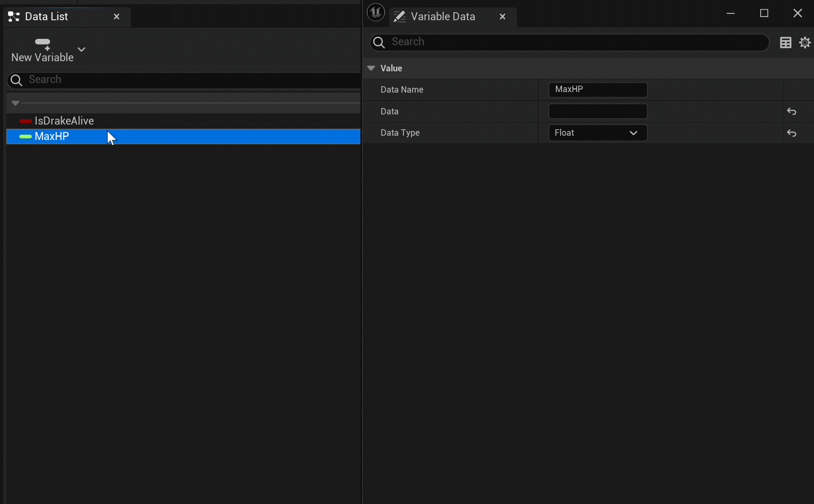The image size is (814, 504).
Task: Maximize the Variable Data window
Action: pyautogui.click(x=764, y=13)
